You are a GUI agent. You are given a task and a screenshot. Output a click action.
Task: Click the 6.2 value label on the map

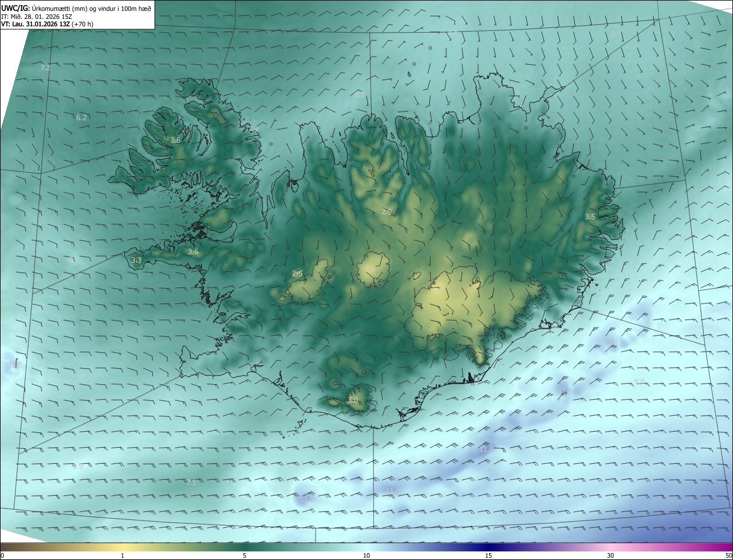point(81,117)
